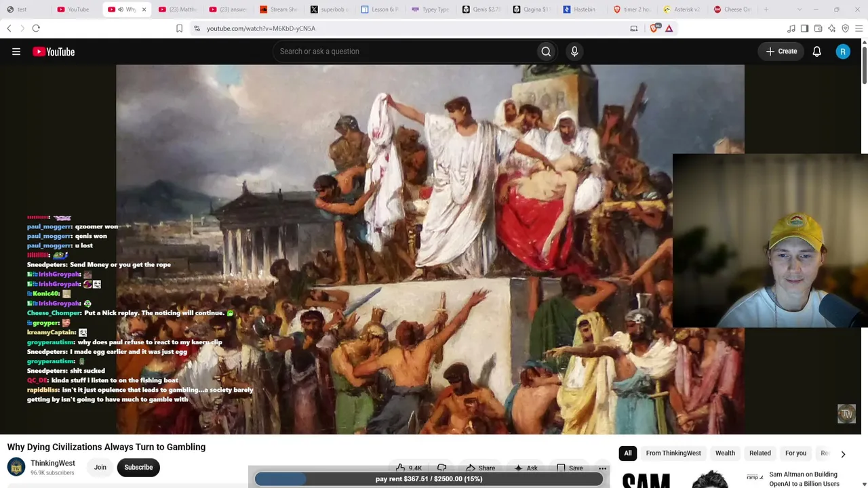Click the video title 'Why Dying Civilizations Always Turn to Gambling'
The image size is (868, 488).
(106, 447)
